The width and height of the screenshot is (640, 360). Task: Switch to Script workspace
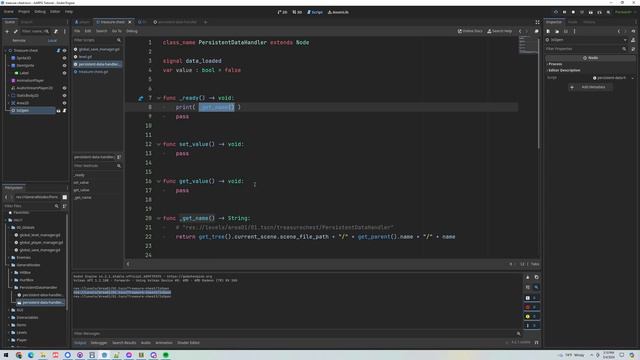tap(315, 12)
